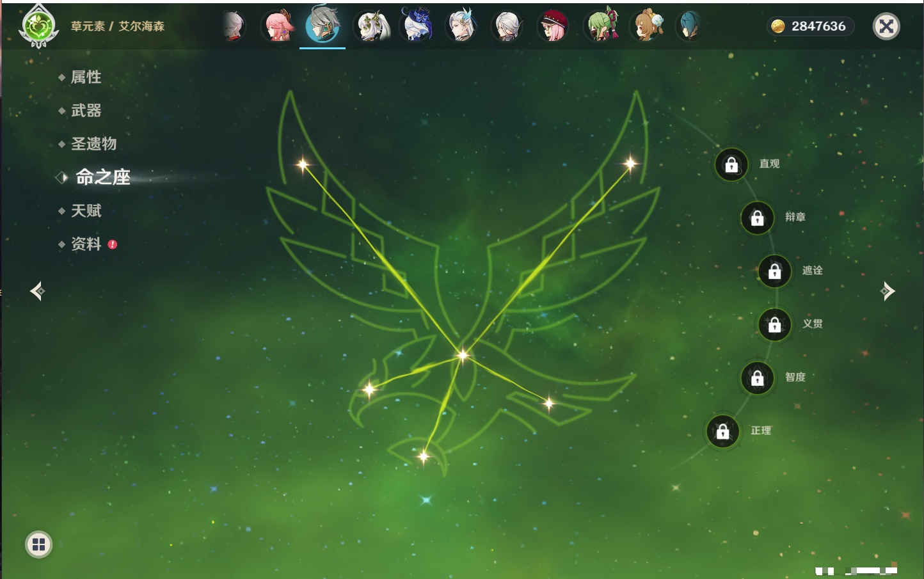924x579 pixels.
Task: Open the 武器 weapon page
Action: (86, 111)
